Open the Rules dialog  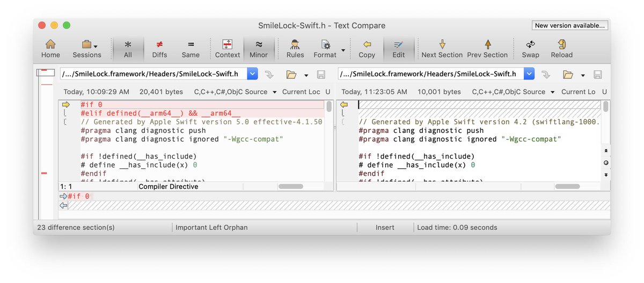click(x=295, y=48)
